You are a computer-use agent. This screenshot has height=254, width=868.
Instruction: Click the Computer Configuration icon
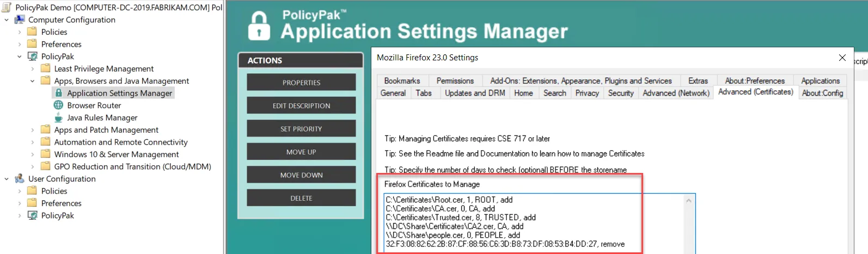click(20, 20)
